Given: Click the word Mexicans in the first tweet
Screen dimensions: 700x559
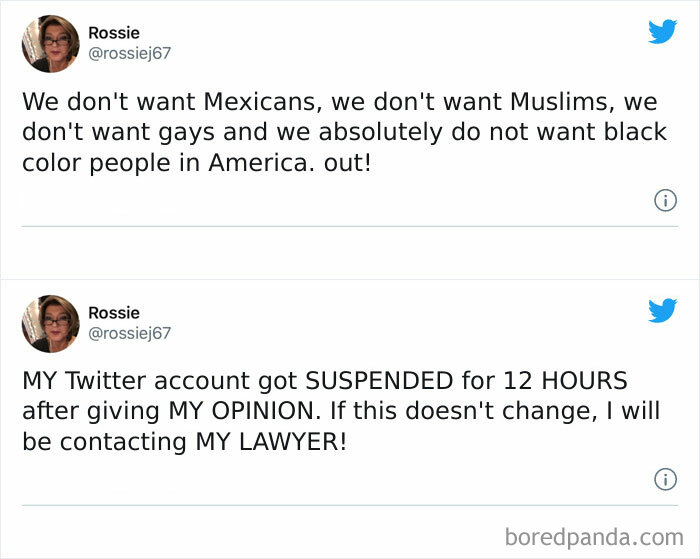Looking at the screenshot, I should [262, 102].
